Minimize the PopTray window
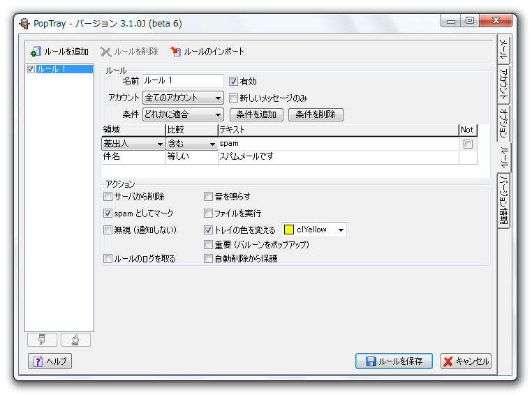 [450, 20]
